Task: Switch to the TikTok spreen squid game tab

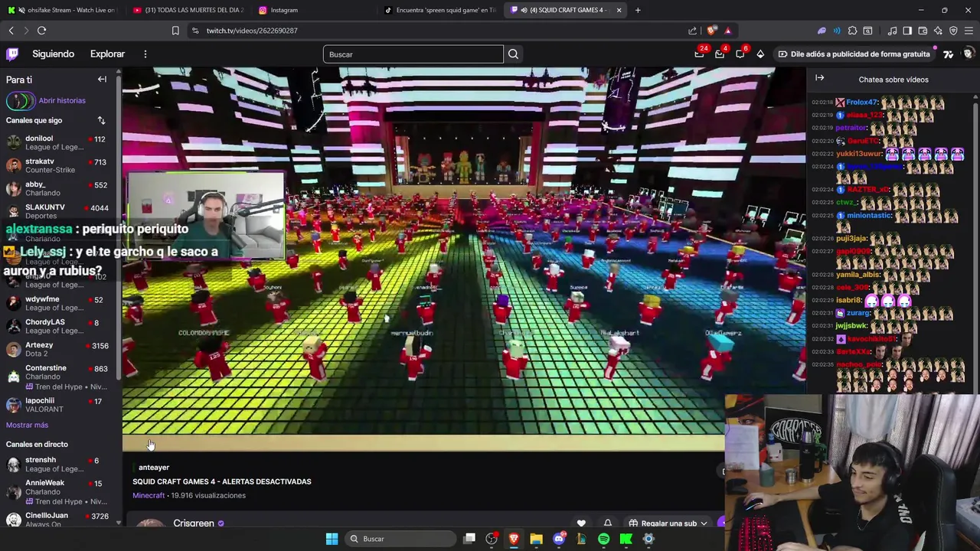Action: pos(440,10)
